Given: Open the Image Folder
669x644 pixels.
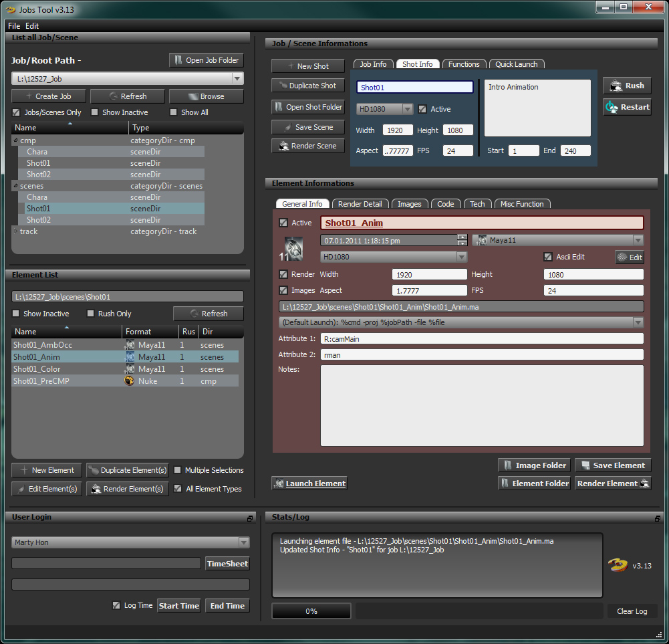Looking at the screenshot, I should [x=534, y=465].
